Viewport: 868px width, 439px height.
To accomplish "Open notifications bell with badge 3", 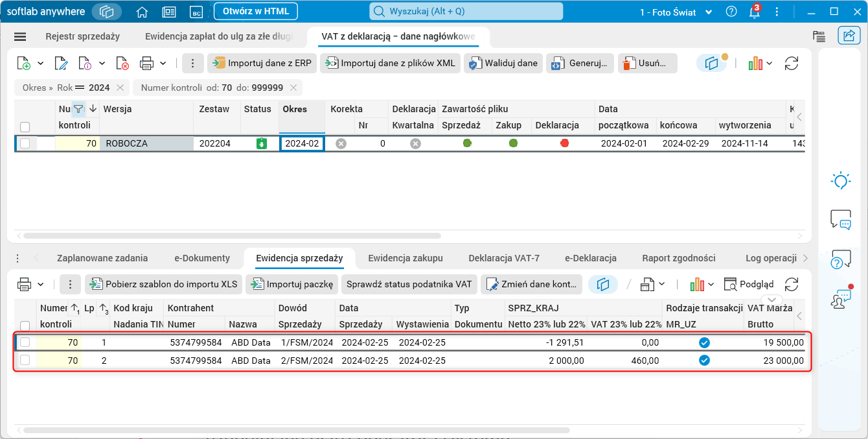I will pyautogui.click(x=754, y=12).
